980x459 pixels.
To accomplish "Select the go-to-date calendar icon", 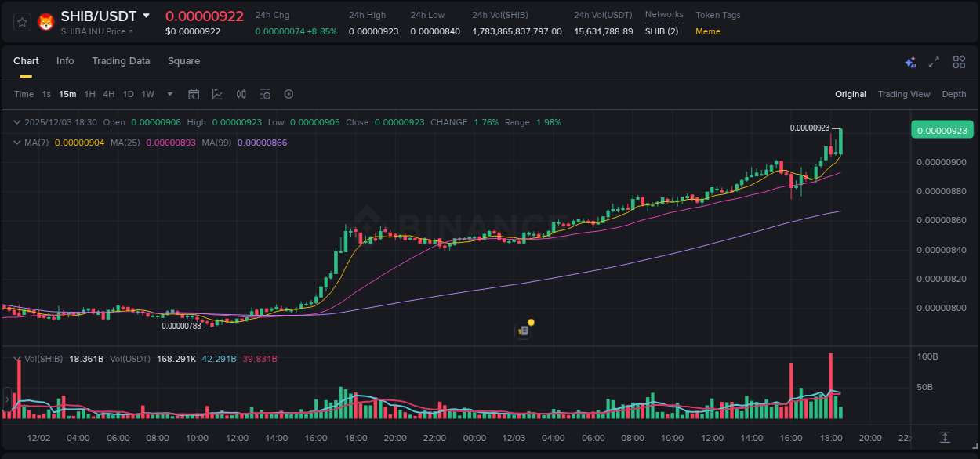I will (194, 94).
